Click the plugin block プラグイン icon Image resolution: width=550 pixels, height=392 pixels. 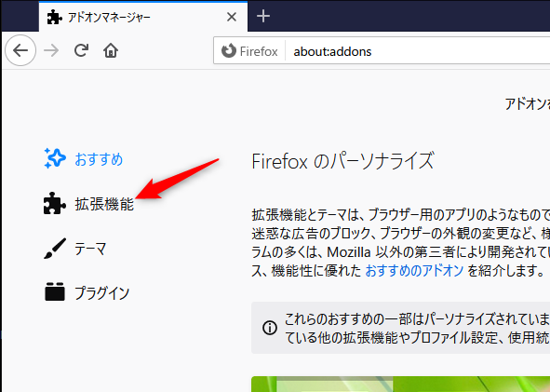(x=55, y=292)
